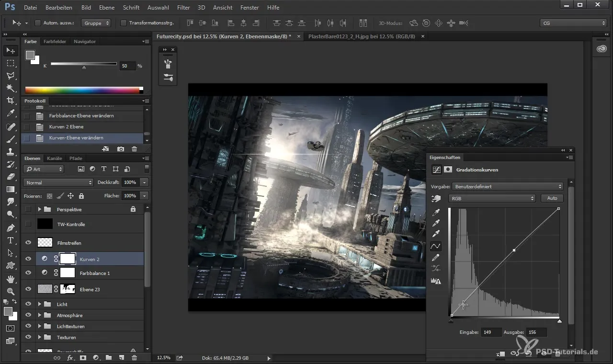Select the Eraser tool
Viewport: 613px width, 364px height.
click(11, 177)
